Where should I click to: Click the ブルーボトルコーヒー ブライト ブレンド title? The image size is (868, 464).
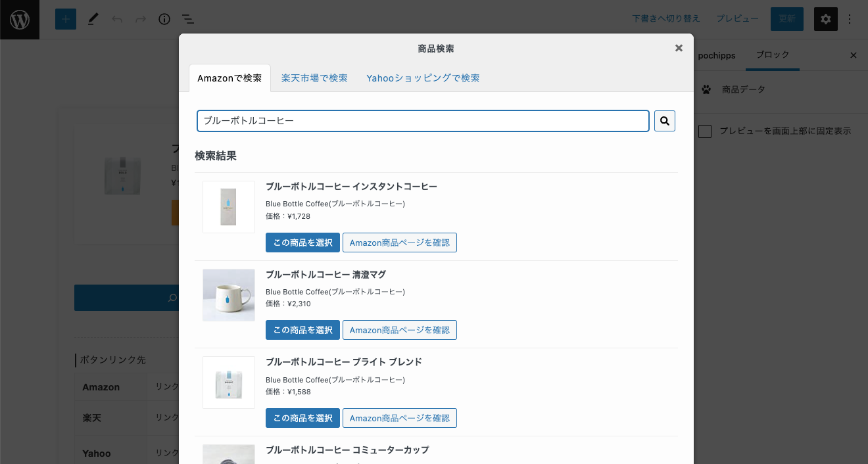point(344,362)
